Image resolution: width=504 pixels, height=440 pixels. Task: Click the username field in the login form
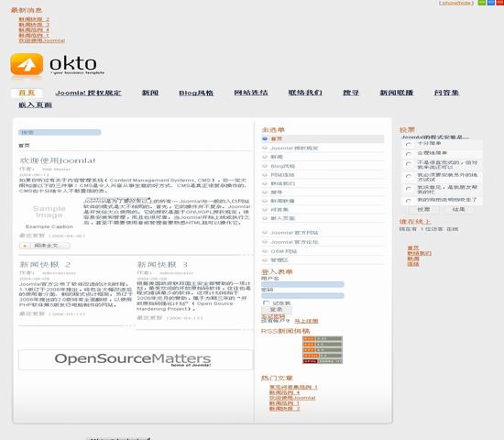(302, 284)
